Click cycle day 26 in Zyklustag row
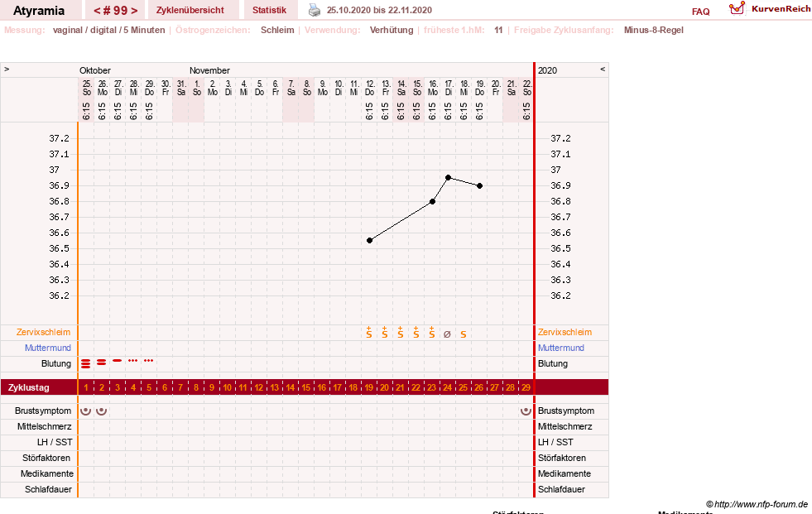812x514 pixels. (x=479, y=387)
